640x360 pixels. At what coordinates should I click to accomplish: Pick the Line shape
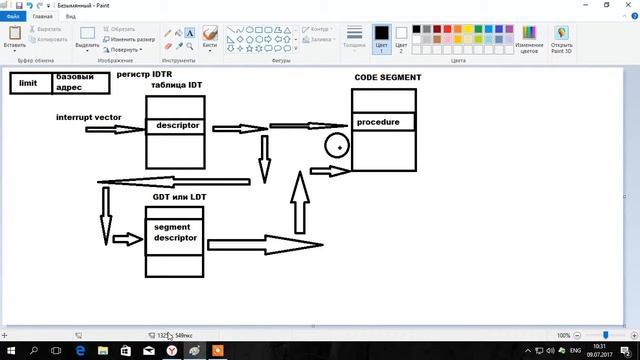pos(231,30)
